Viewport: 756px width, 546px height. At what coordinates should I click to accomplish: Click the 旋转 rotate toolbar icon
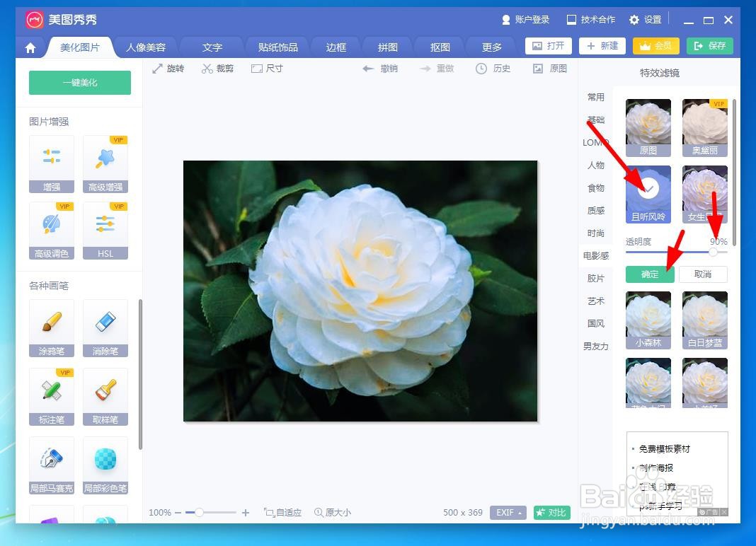pyautogui.click(x=158, y=69)
